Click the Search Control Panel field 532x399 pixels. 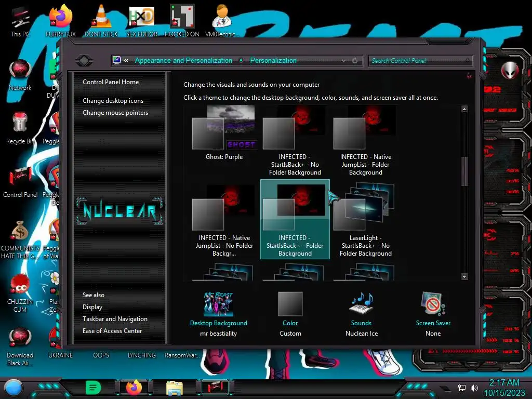pyautogui.click(x=420, y=61)
